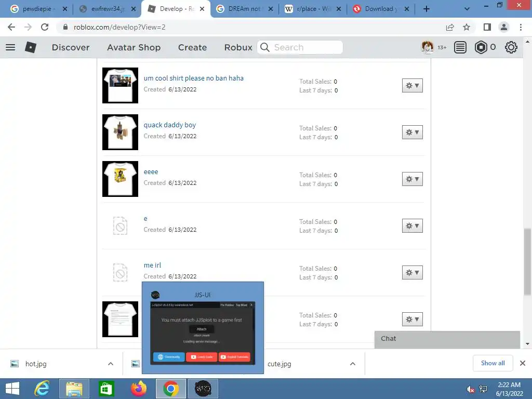
Task: Open gear dropdown for eeee shirt
Action: (412, 179)
